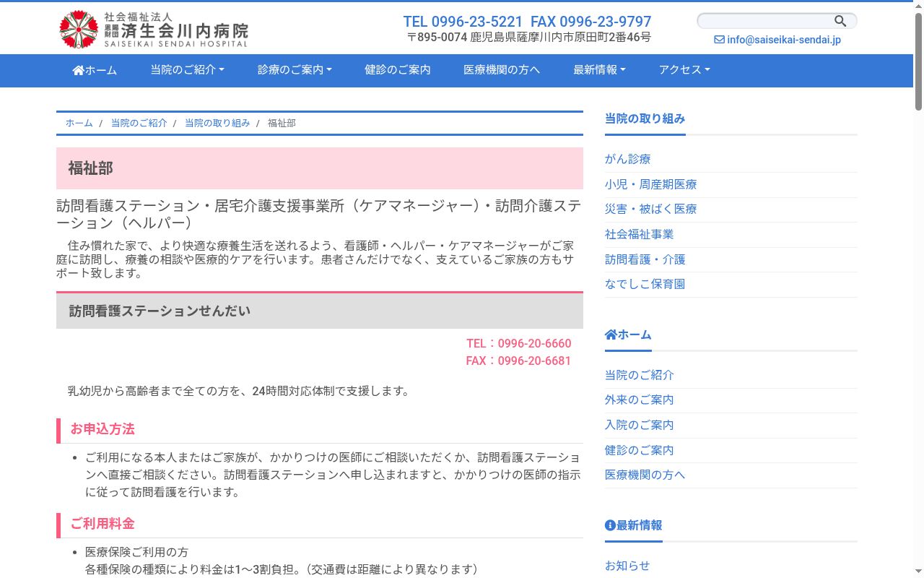Click the TEL 0996-23-5221 header text
924x578 pixels.
pos(463,22)
